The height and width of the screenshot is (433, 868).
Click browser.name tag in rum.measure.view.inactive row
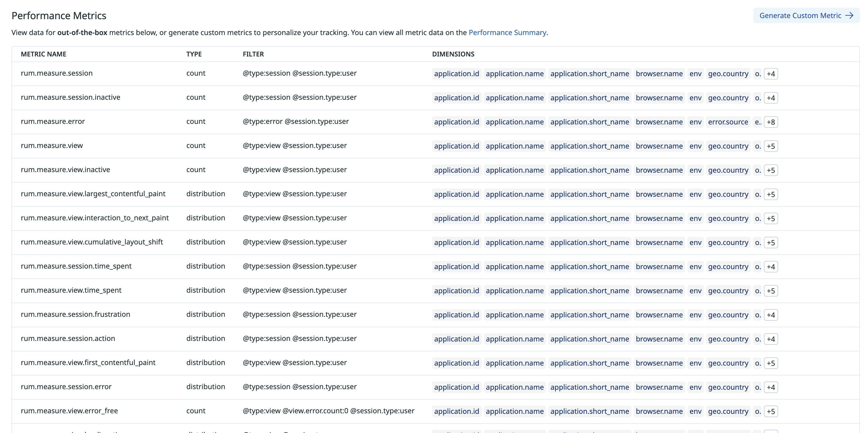click(x=659, y=170)
